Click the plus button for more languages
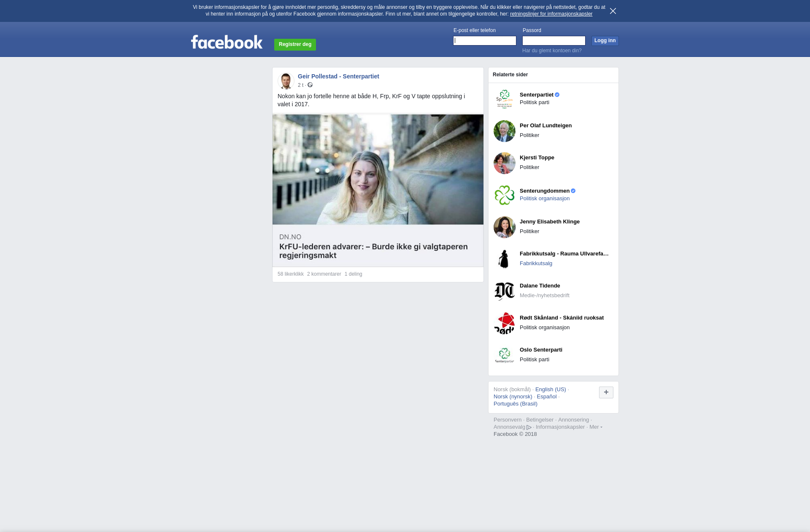The width and height of the screenshot is (810, 532). click(606, 392)
